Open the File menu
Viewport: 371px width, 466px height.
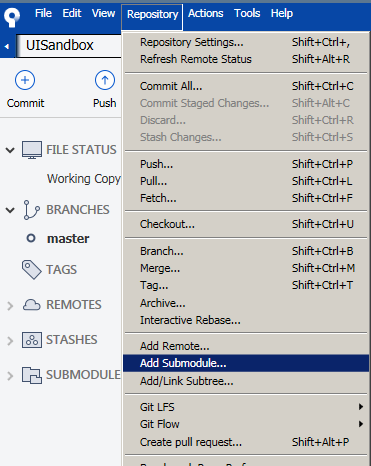pyautogui.click(x=43, y=13)
